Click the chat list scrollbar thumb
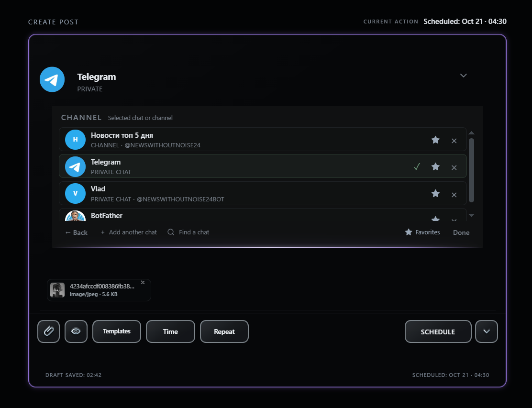Screen dimensions: 532x408 click(x=471, y=170)
